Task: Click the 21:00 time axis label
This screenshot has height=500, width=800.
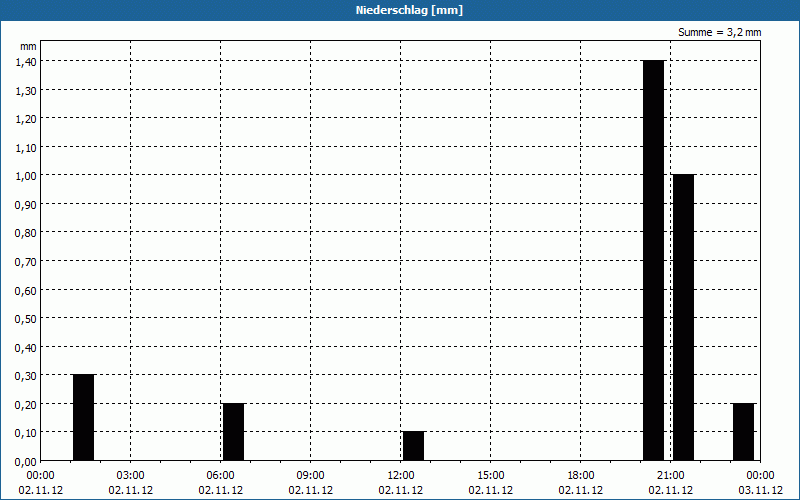Action: [x=670, y=475]
